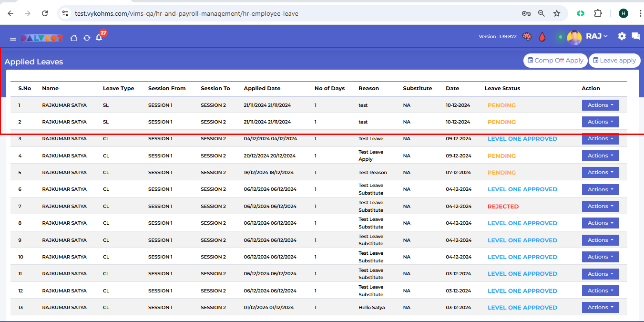This screenshot has width=644, height=322.
Task: Expand the RAJ user profile dropdown
Action: click(x=597, y=36)
